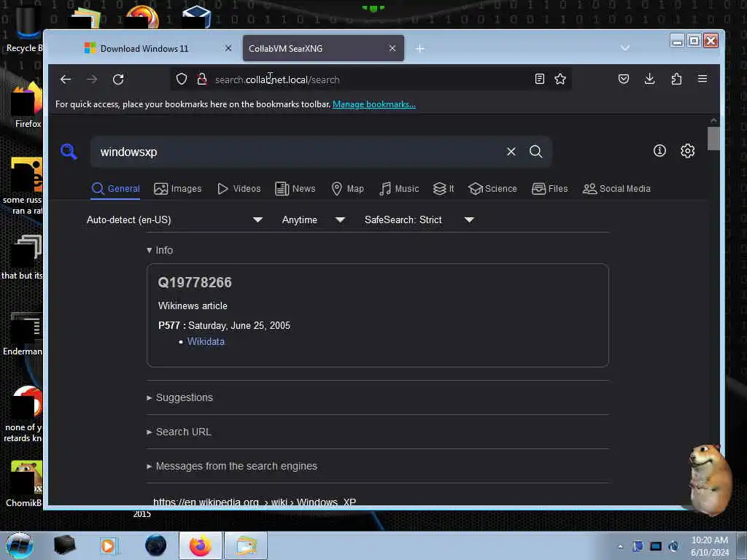Switch to Music search category
This screenshot has width=747, height=560.
tap(399, 189)
